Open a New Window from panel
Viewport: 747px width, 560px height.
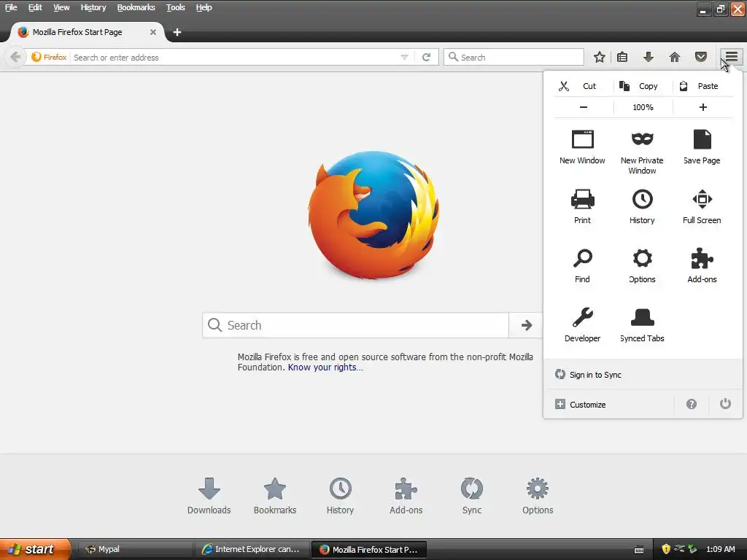click(582, 147)
